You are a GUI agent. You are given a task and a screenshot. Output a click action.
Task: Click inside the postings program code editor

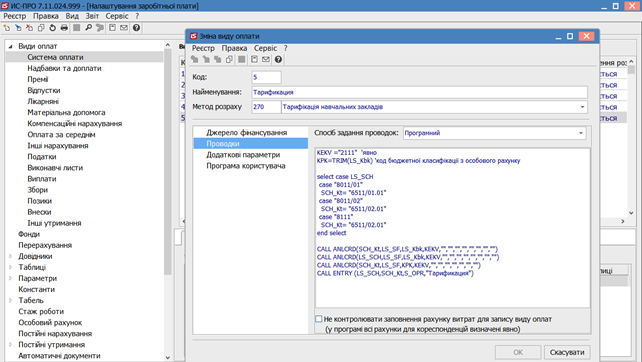click(x=452, y=228)
